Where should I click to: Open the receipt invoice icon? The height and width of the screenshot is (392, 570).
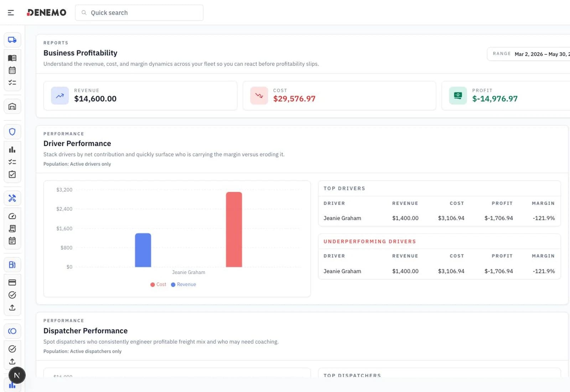12,228
